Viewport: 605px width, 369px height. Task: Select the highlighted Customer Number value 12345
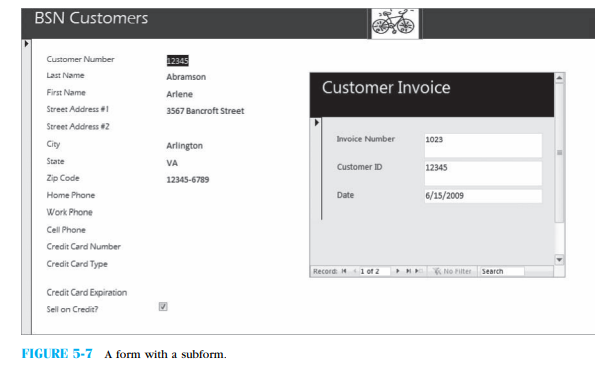coord(177,61)
